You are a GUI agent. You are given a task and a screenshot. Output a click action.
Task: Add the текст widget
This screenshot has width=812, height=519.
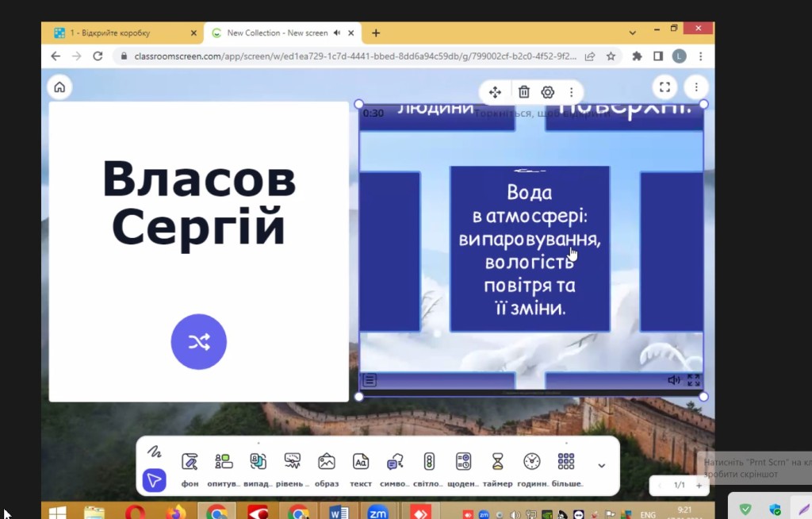pos(360,467)
